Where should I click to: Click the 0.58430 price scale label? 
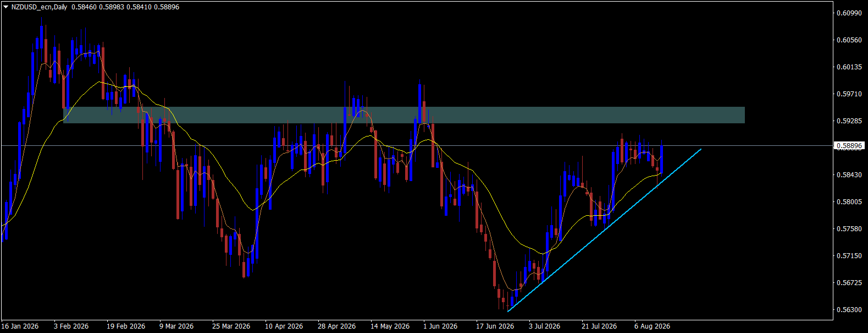[x=849, y=175]
